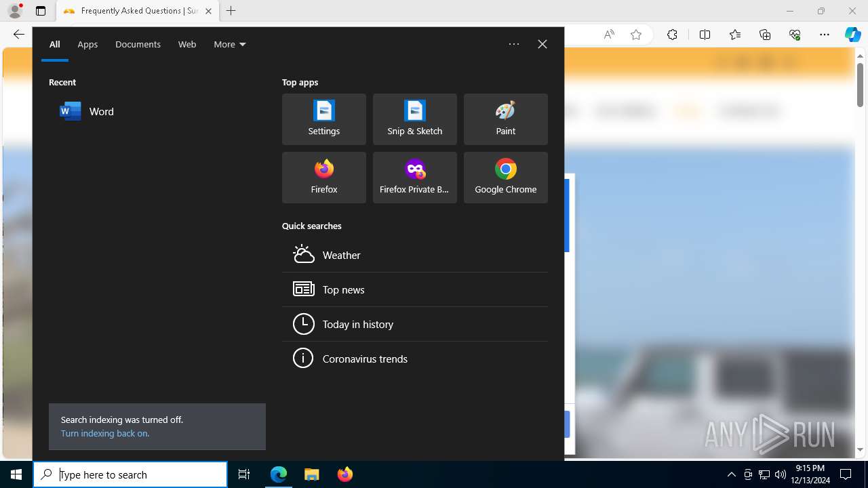Launch Firefox from Top apps

click(324, 178)
